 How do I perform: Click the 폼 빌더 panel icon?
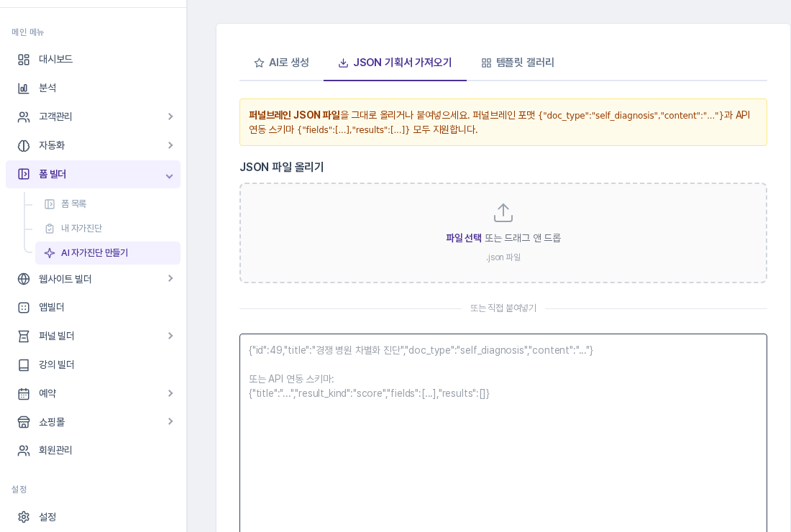coord(24,174)
